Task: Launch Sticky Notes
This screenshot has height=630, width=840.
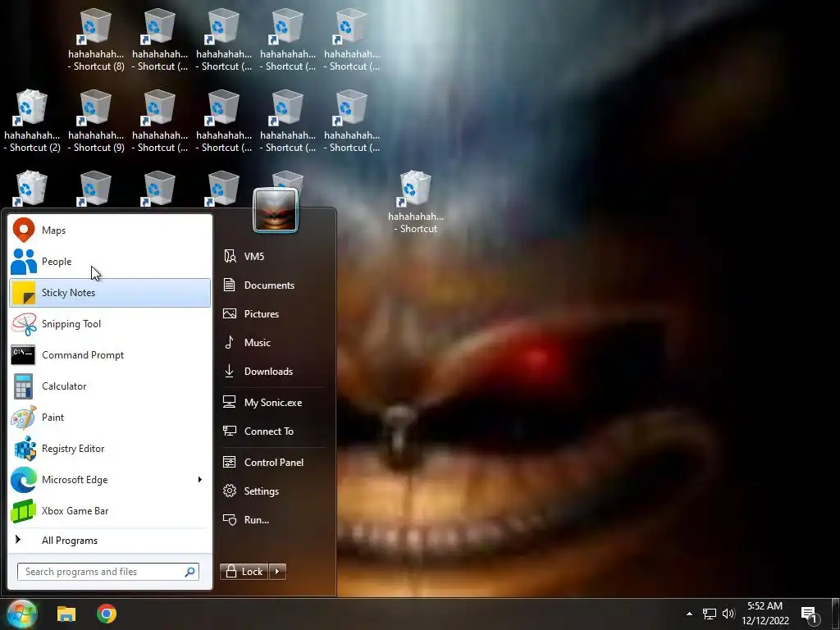Action: [110, 293]
